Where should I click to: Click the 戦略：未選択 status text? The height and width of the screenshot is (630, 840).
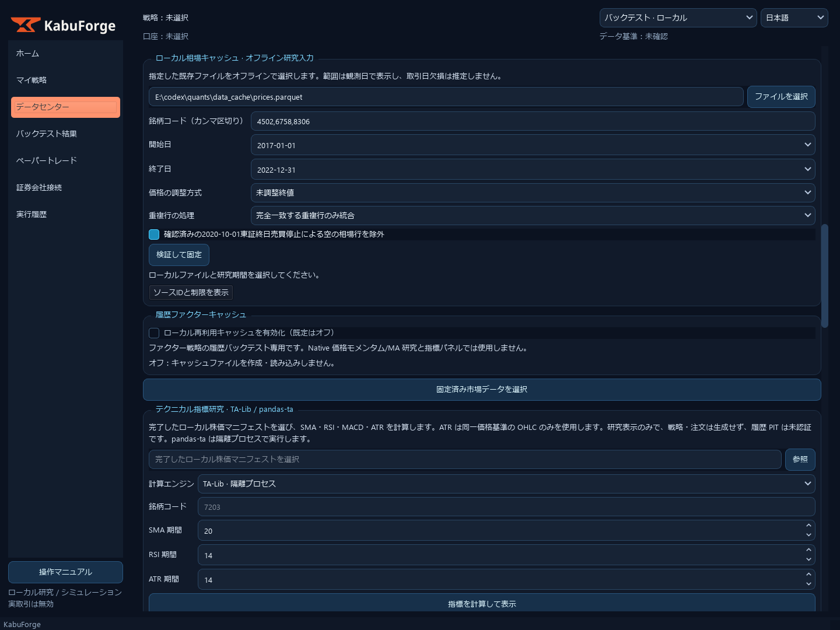tap(166, 18)
